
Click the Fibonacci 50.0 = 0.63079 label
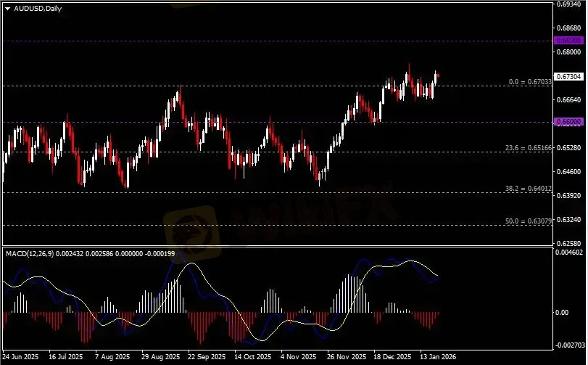pos(529,221)
